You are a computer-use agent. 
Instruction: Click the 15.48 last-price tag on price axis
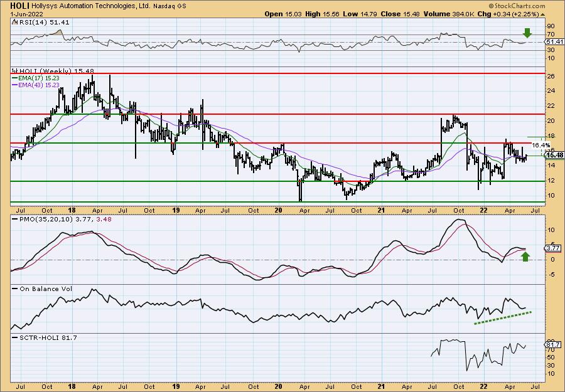[554, 155]
